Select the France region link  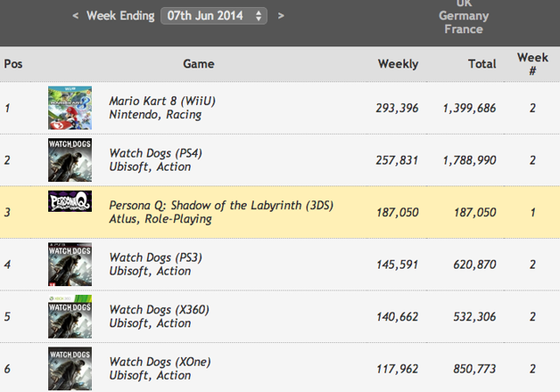[464, 29]
